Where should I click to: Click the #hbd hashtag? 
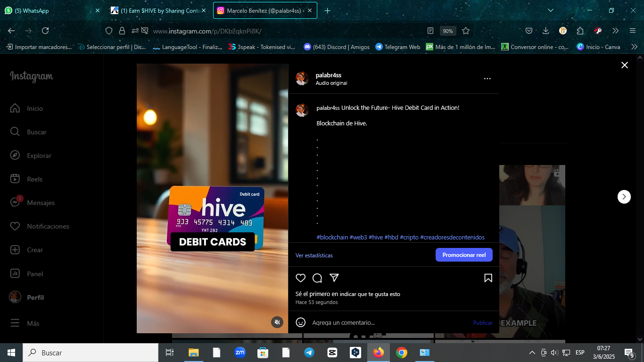pos(391,237)
